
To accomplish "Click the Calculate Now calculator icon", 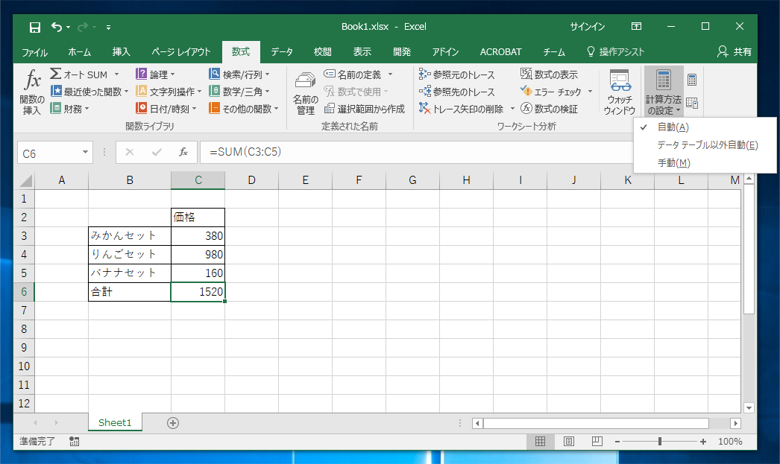I will [691, 80].
